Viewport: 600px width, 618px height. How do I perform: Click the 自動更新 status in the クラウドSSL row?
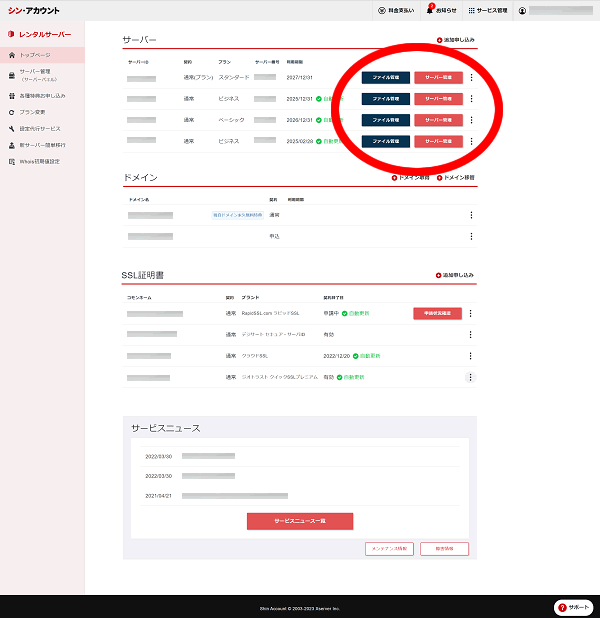tap(367, 356)
